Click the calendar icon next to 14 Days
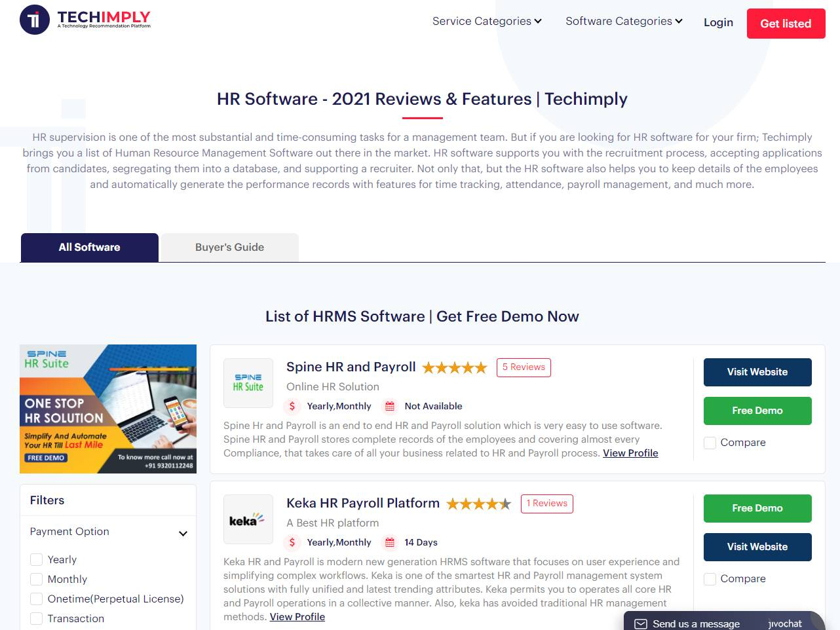The image size is (840, 630). [x=390, y=542]
